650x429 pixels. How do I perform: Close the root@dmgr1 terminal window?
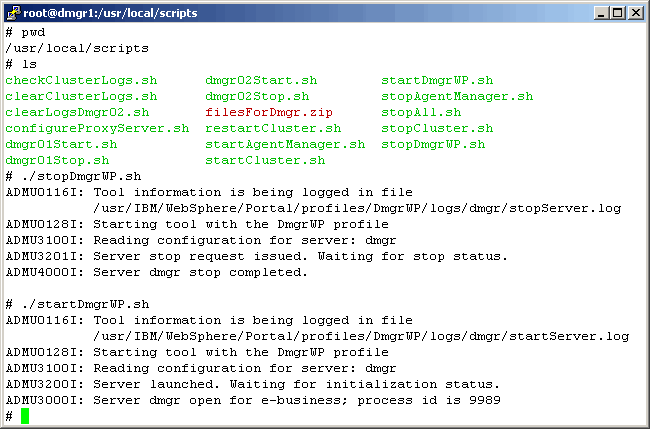pyautogui.click(x=636, y=13)
